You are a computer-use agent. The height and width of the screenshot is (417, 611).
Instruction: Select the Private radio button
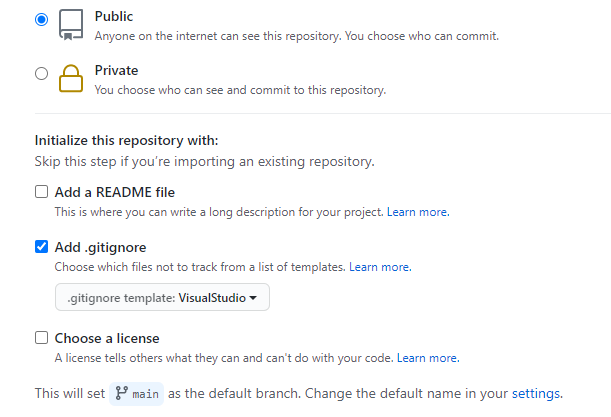point(41,73)
